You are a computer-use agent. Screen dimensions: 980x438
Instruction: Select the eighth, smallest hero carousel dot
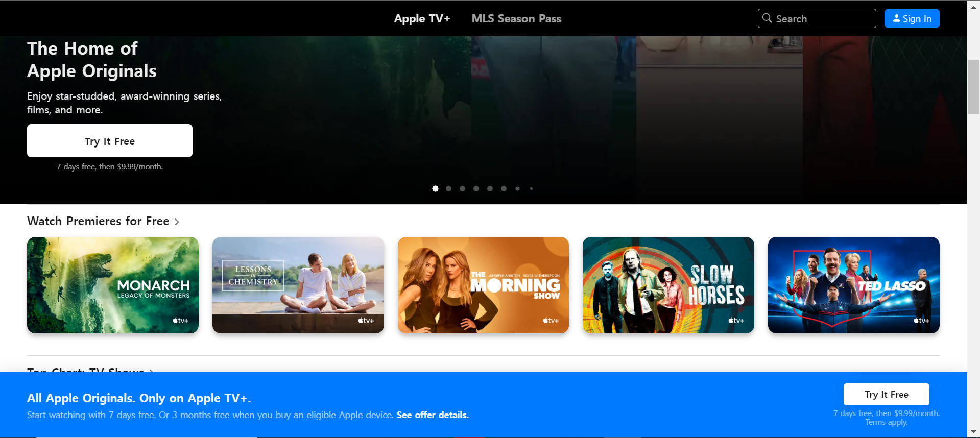tap(531, 189)
